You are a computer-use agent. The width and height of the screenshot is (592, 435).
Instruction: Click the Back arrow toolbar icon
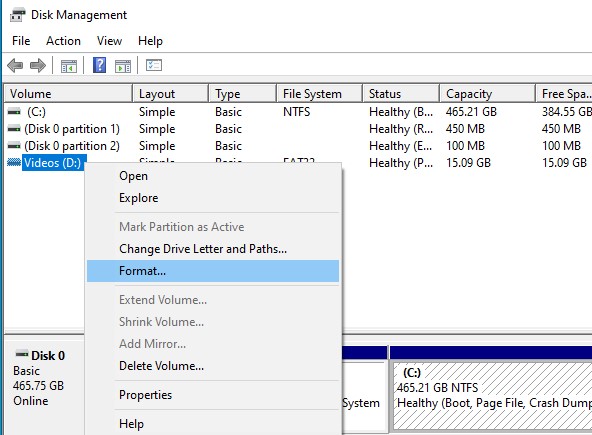pyautogui.click(x=15, y=65)
